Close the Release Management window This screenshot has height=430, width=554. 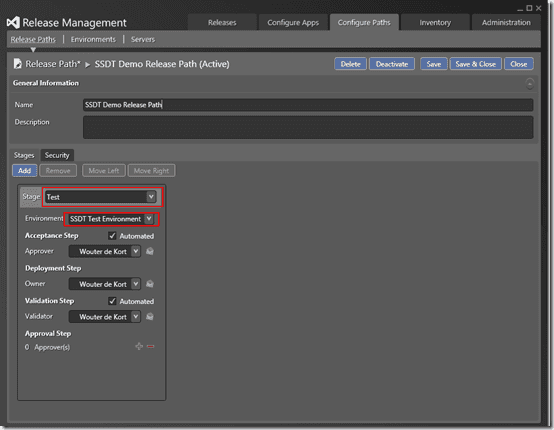(538, 8)
